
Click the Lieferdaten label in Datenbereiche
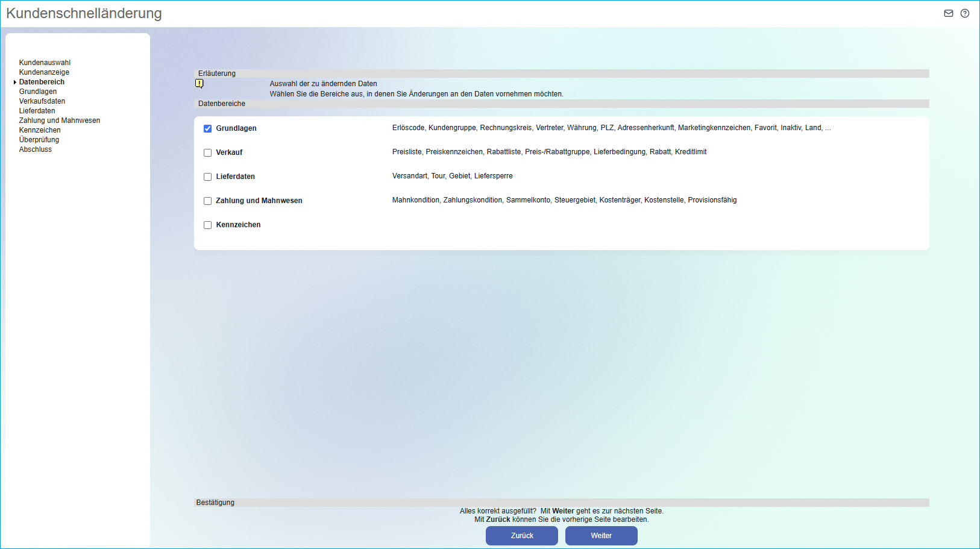(x=236, y=177)
